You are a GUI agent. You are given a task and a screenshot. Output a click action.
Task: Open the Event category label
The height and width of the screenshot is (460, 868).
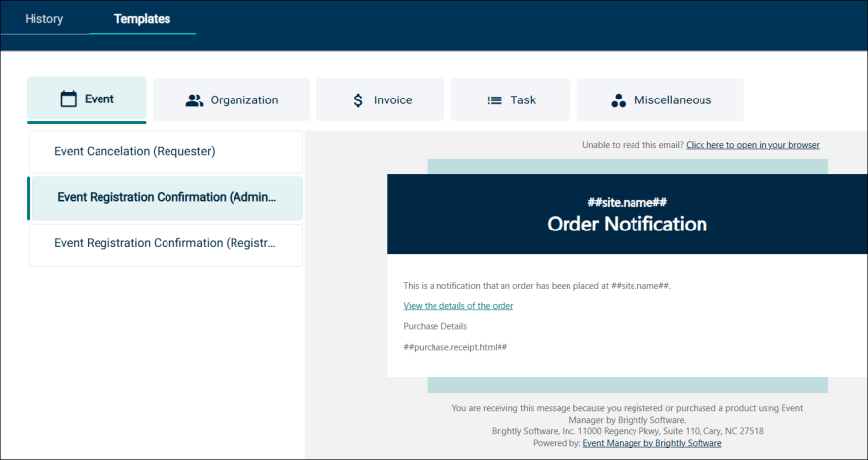[100, 99]
